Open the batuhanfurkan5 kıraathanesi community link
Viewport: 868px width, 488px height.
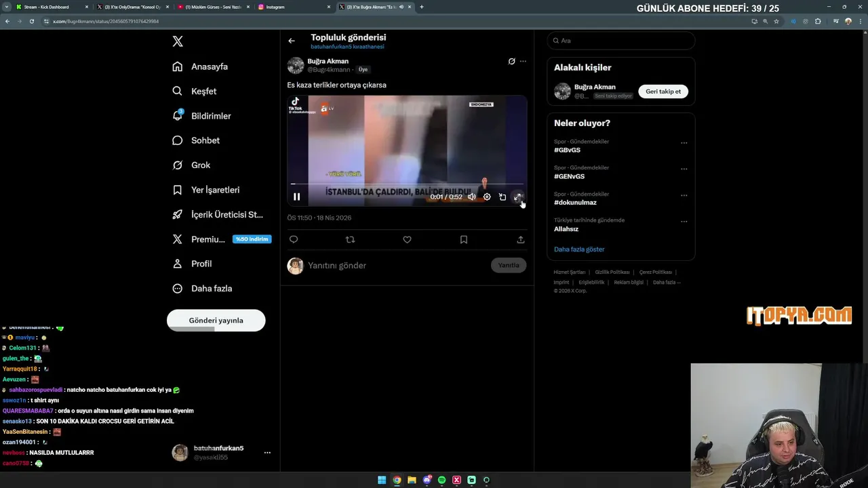pyautogui.click(x=347, y=47)
